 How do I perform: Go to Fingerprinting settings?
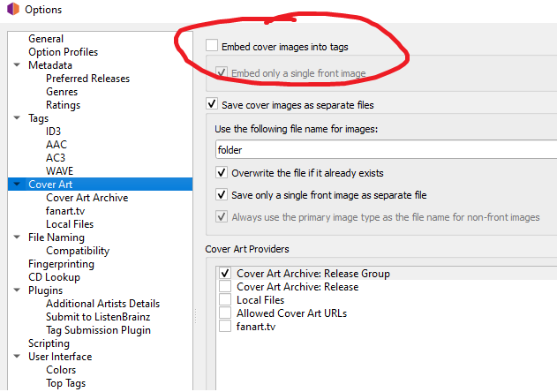(61, 264)
